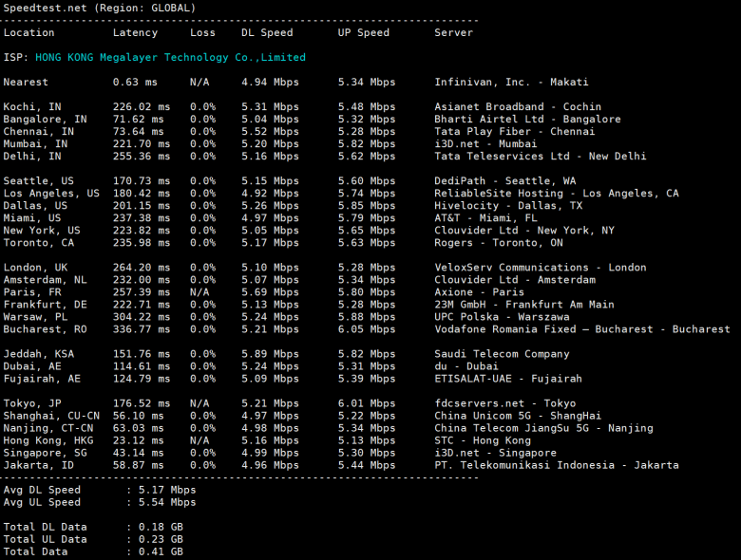The image size is (741, 560).
Task: Click 'Seattle, US' location
Action: pos(38,181)
